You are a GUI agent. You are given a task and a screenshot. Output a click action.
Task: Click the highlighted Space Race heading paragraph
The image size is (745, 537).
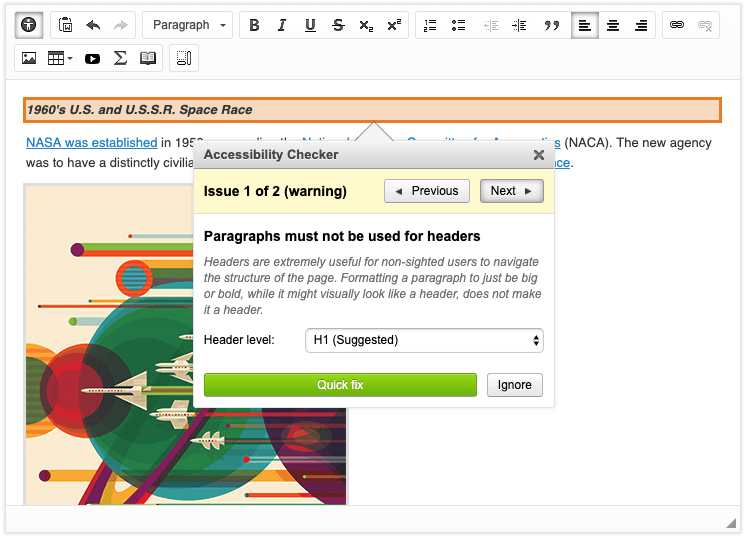(372, 110)
